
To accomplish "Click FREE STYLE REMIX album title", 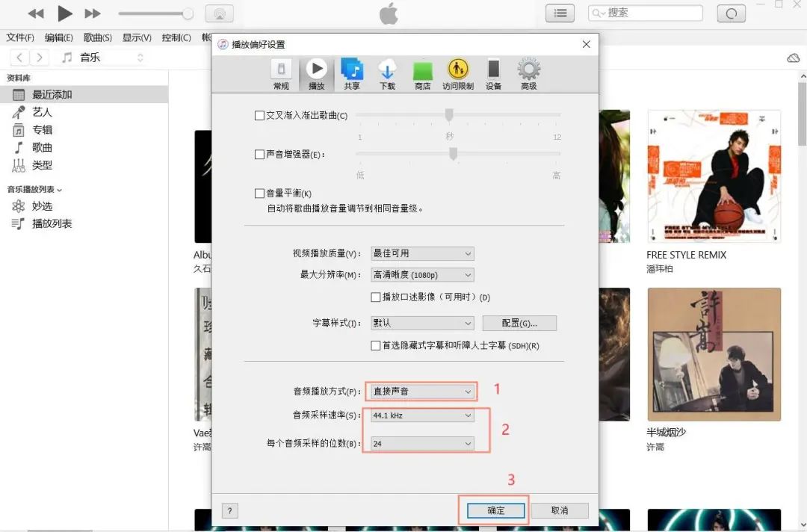I will 686,255.
